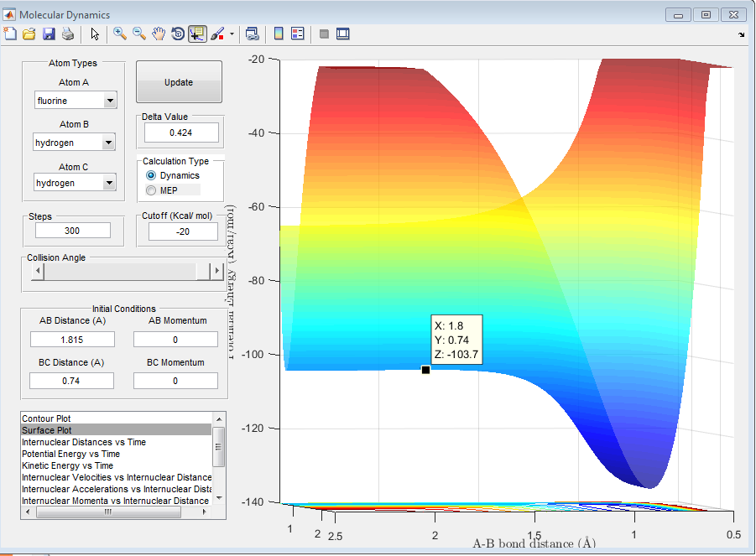Pick Kinetic Energy vs Time list entry
Viewport: 756px width, 556px height.
click(x=67, y=465)
